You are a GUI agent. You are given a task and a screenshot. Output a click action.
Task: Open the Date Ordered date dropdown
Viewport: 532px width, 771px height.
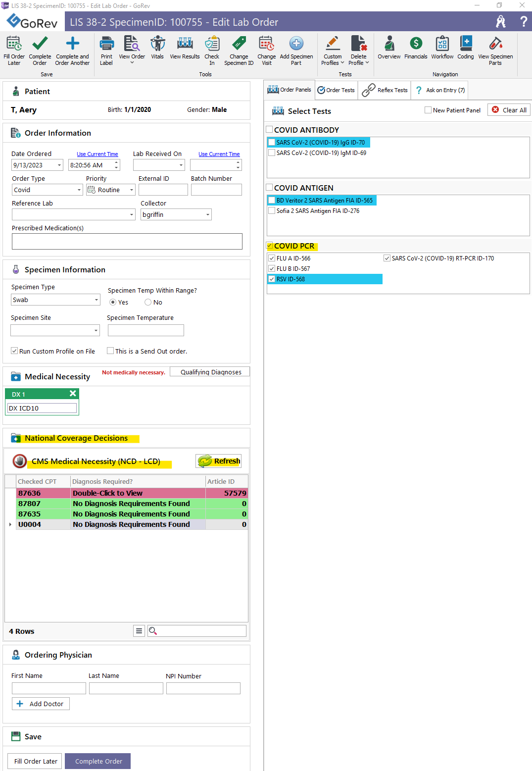pyautogui.click(x=59, y=165)
